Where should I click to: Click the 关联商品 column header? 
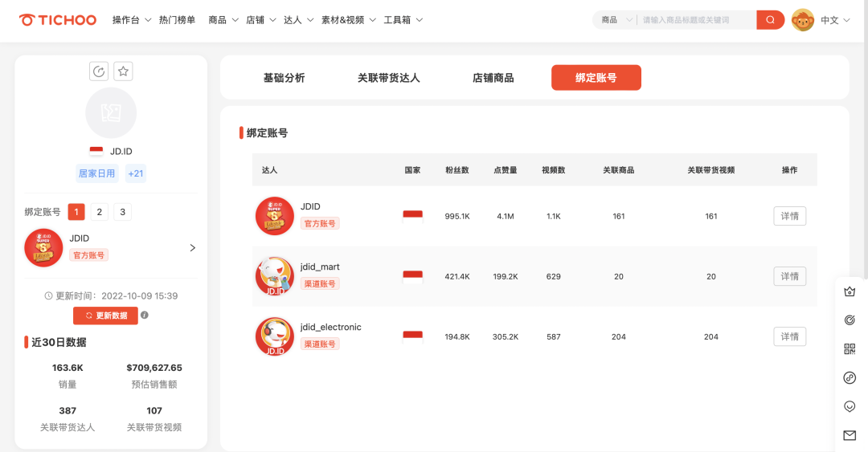tap(619, 170)
